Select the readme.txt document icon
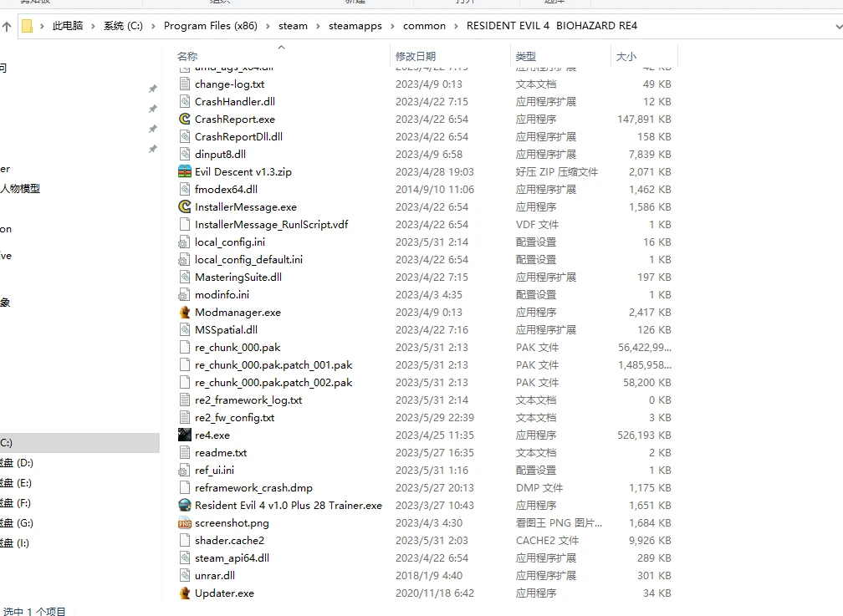The image size is (843, 616). click(x=184, y=452)
